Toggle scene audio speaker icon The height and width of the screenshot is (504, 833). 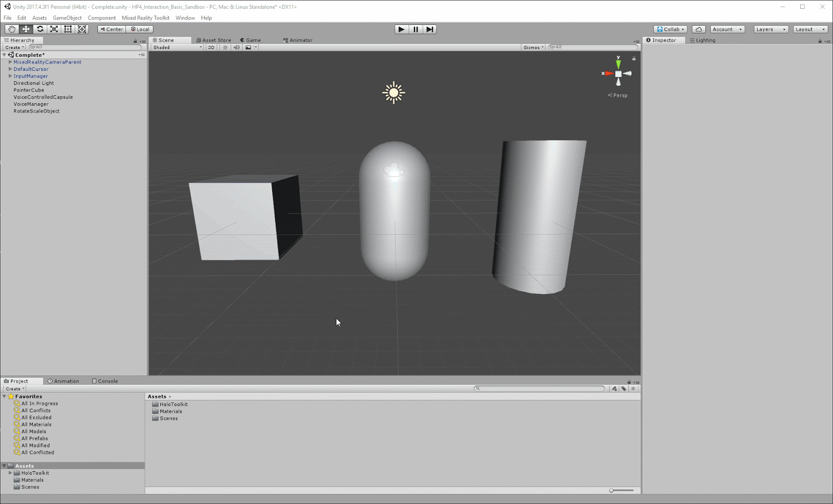point(236,47)
